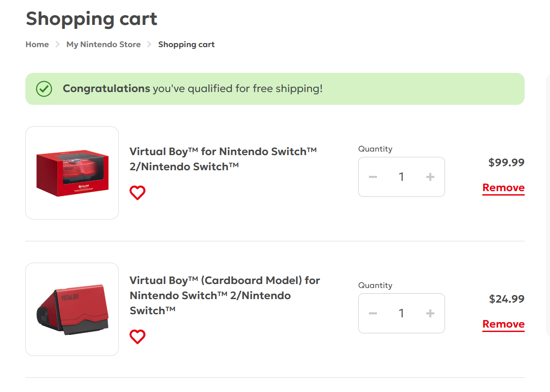
Task: Open Cardboard Model product thumbnail
Action: click(x=72, y=309)
